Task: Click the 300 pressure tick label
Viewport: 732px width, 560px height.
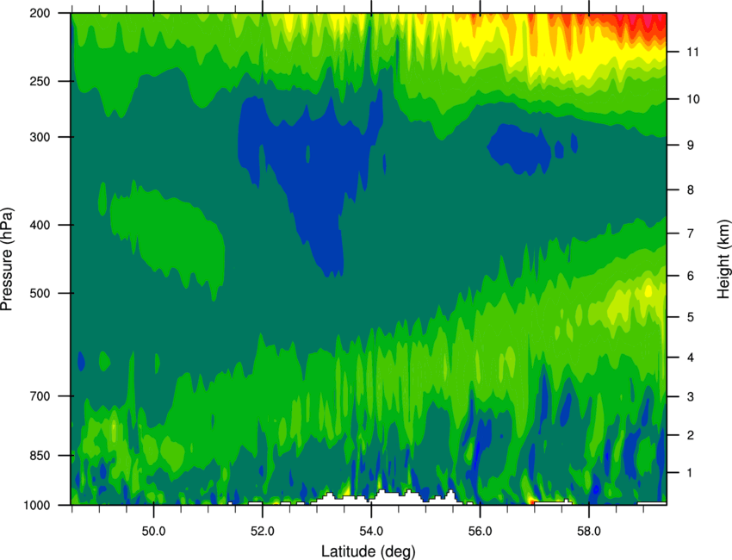Action: (40, 137)
